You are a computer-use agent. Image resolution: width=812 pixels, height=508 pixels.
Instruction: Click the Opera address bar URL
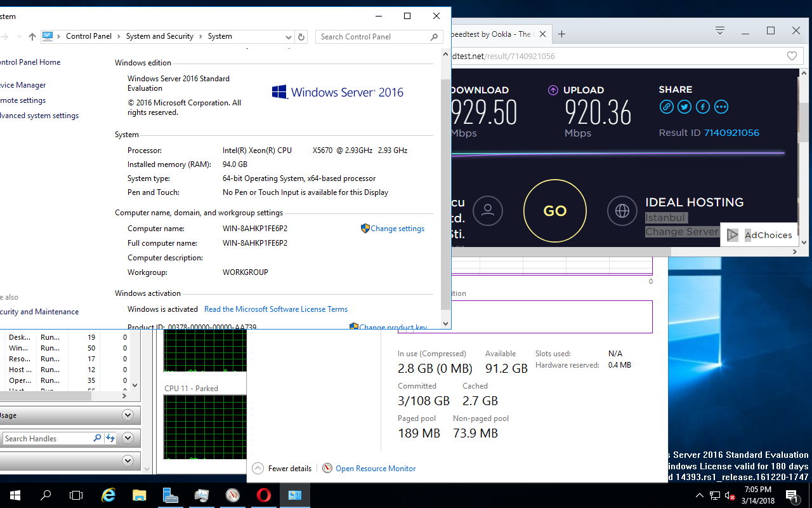(x=502, y=56)
